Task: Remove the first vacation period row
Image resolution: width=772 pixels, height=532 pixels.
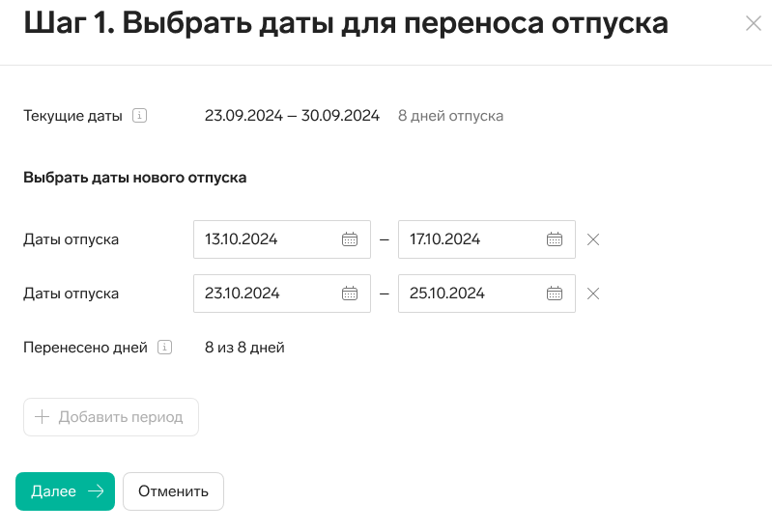Action: pos(593,239)
